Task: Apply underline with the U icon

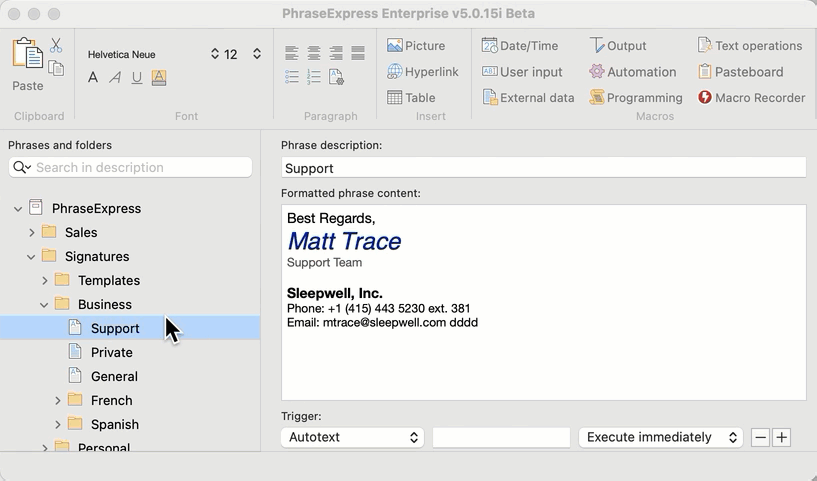Action: coord(137,78)
